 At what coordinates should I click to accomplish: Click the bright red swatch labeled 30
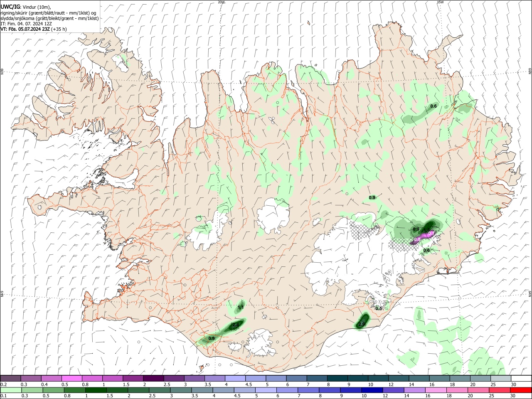[521, 390]
